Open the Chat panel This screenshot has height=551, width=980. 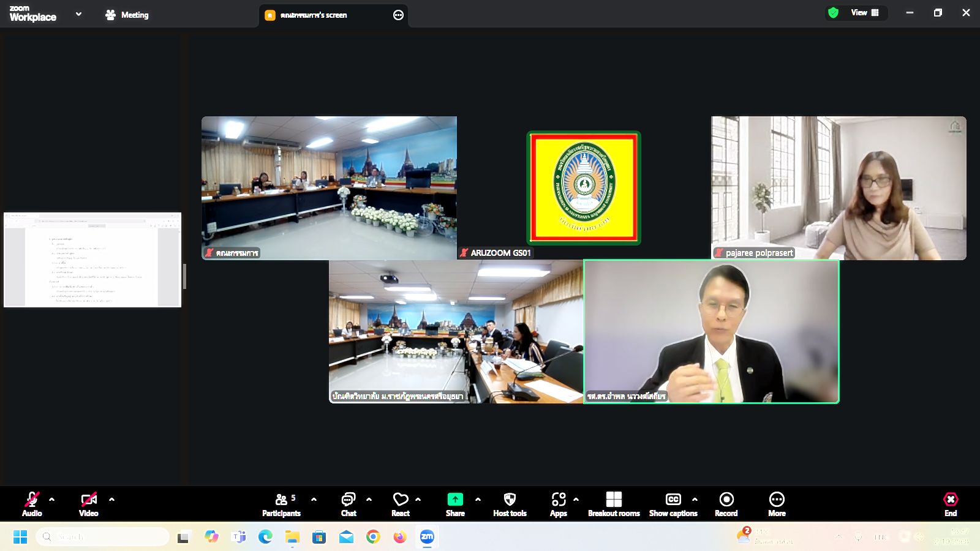point(349,504)
